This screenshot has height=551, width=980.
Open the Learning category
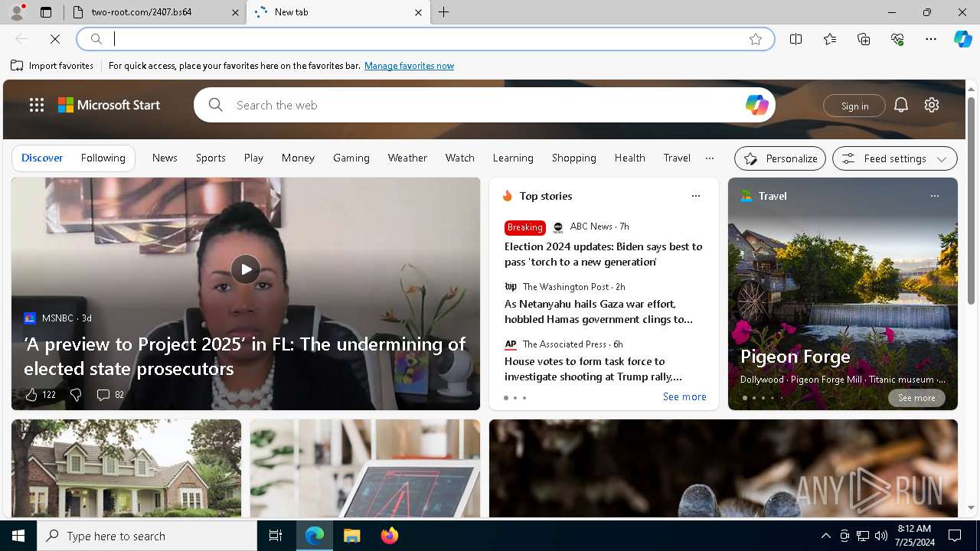[x=513, y=158]
